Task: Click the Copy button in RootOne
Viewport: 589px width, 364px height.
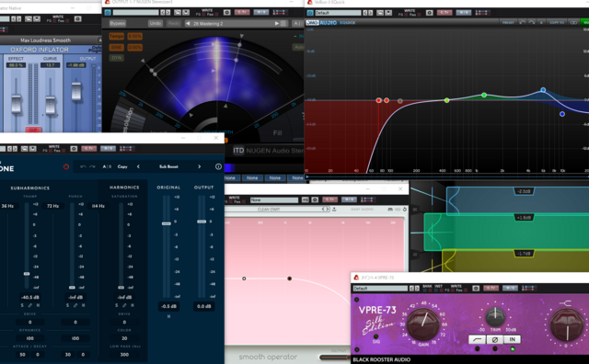Action: [x=122, y=166]
